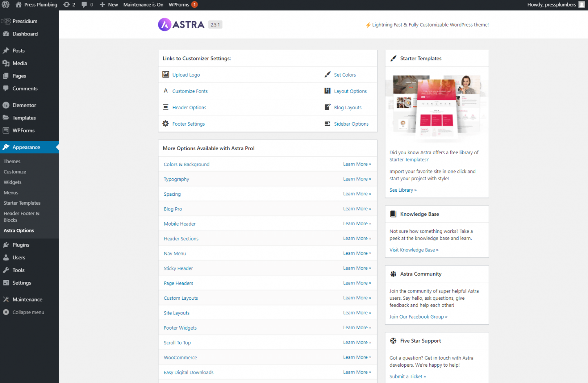Screen dimensions: 588x383
Task: Click the Footer Settings gear icon
Action: [x=166, y=124]
